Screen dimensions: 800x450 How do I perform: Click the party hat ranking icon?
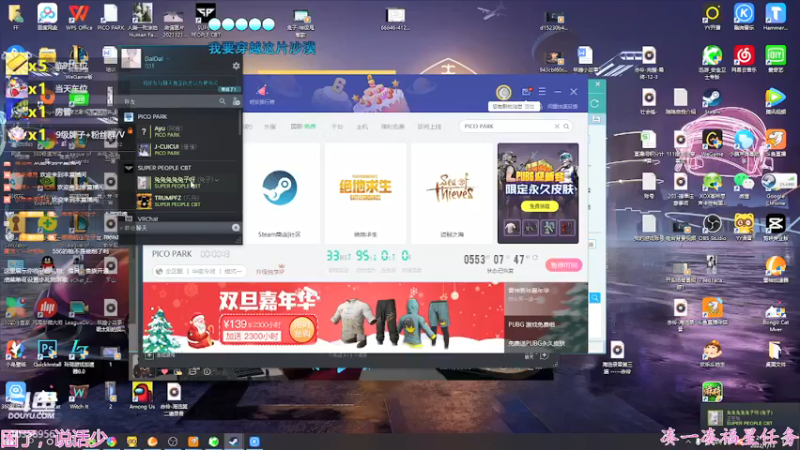[262, 91]
